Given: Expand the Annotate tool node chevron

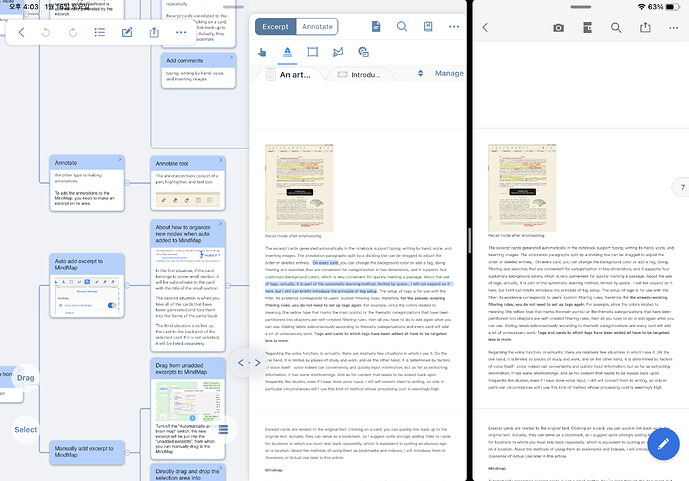Looking at the screenshot, I should coord(221,160).
